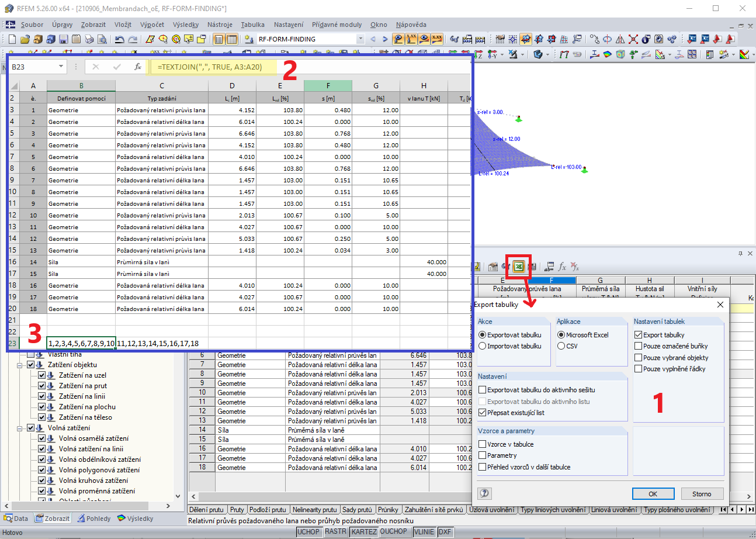This screenshot has height=539, width=756.
Task: Undo the last action
Action: (120, 39)
